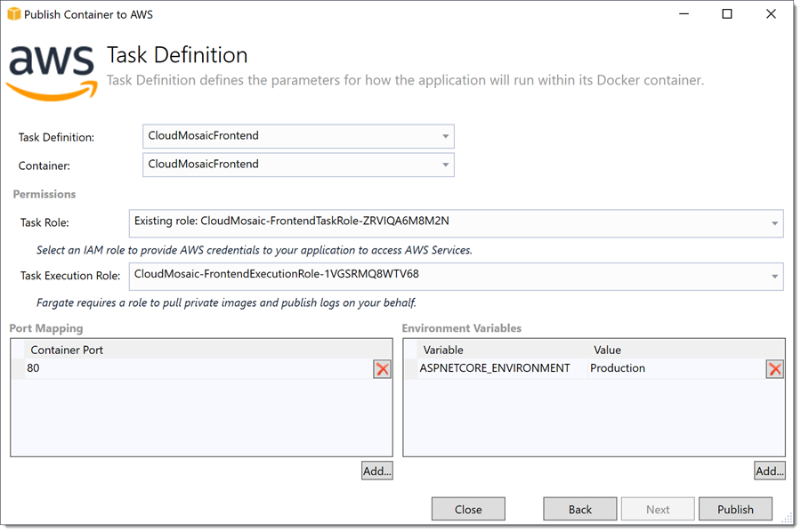
Task: Expand the Task Role dropdown arrow
Action: coord(774,223)
